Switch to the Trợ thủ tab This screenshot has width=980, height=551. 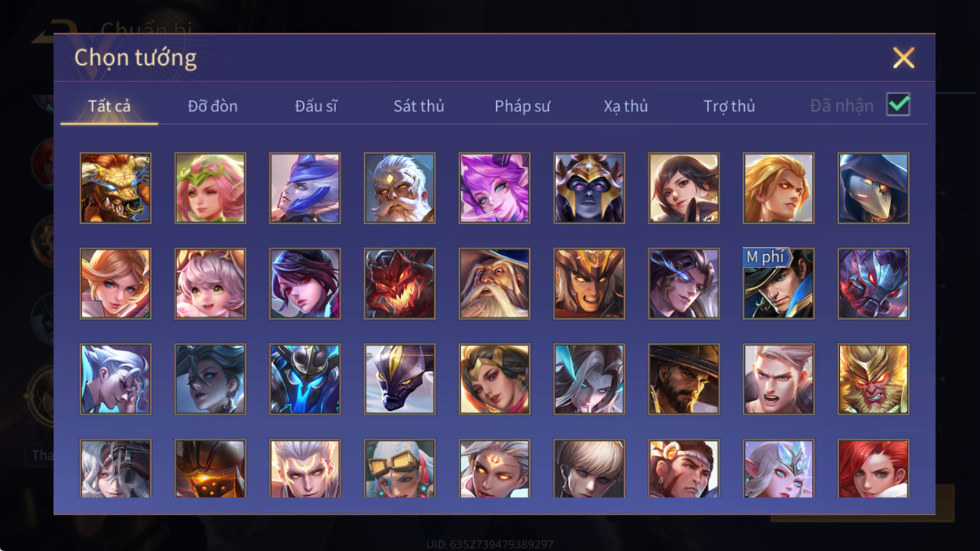pos(729,106)
